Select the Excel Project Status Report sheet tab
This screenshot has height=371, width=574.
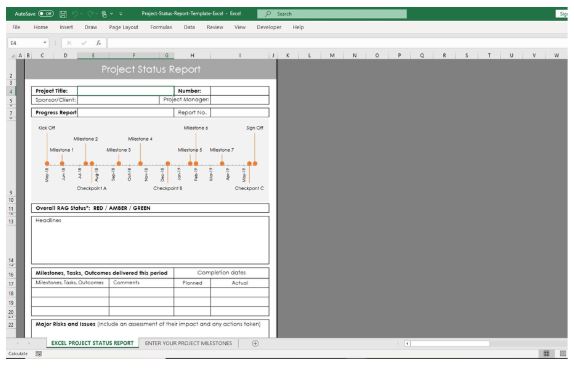(x=92, y=343)
